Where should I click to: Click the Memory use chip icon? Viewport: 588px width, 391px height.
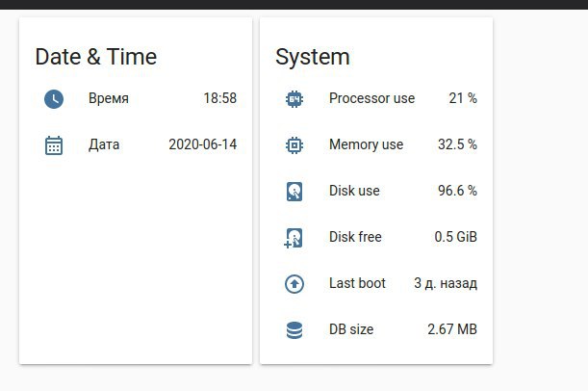(294, 145)
